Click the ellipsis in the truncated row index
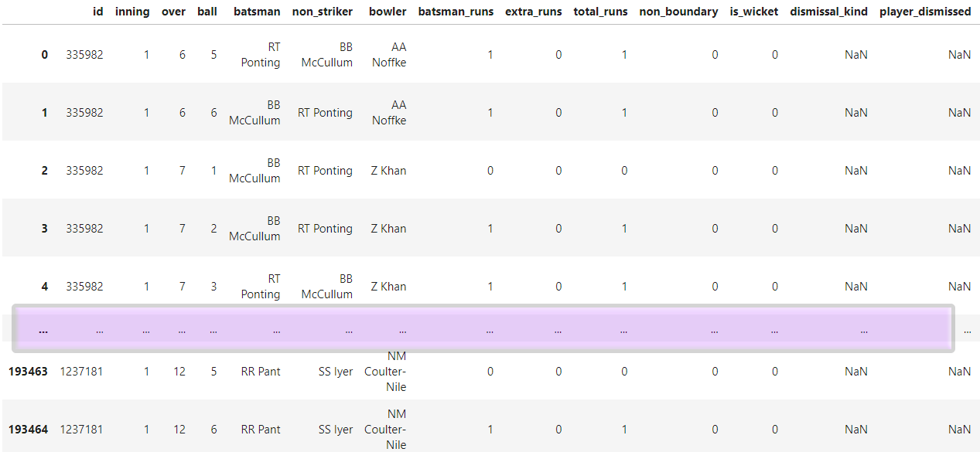Image resolution: width=980 pixels, height=452 pixels. point(43,330)
